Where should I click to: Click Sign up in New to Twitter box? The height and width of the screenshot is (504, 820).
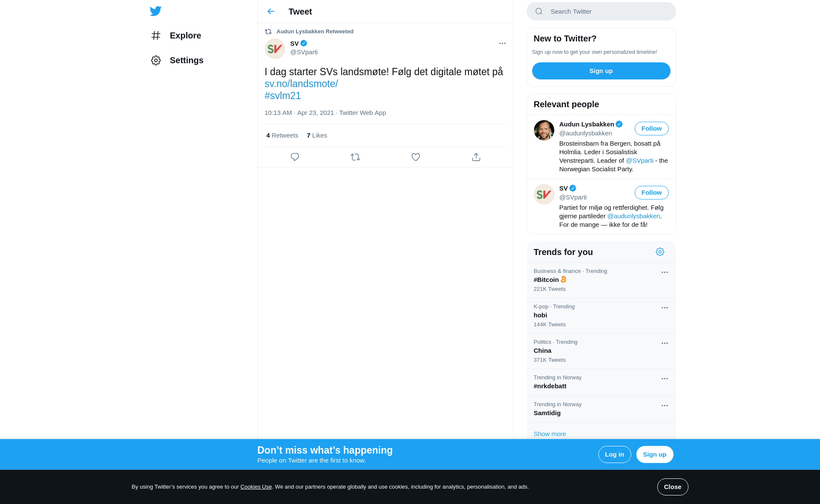(x=601, y=71)
